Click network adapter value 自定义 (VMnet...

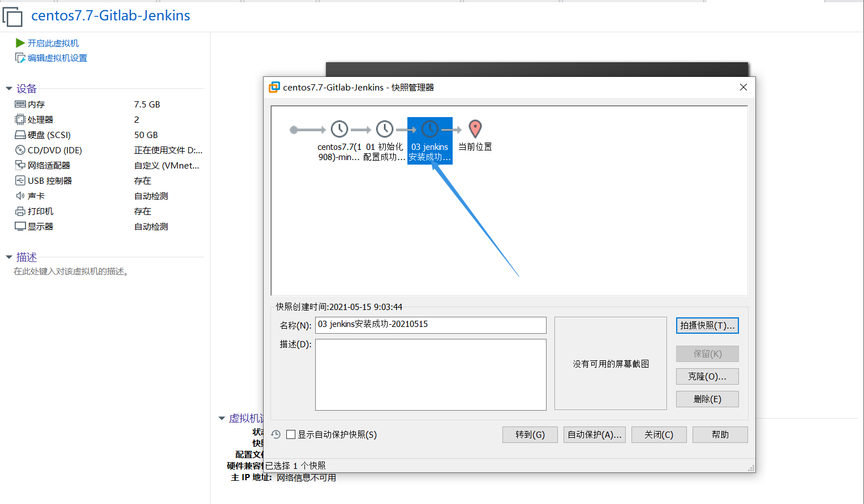(x=167, y=165)
